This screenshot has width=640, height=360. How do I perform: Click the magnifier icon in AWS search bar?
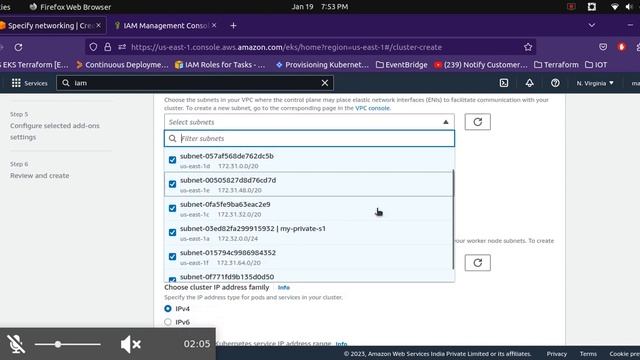pyautogui.click(x=66, y=83)
